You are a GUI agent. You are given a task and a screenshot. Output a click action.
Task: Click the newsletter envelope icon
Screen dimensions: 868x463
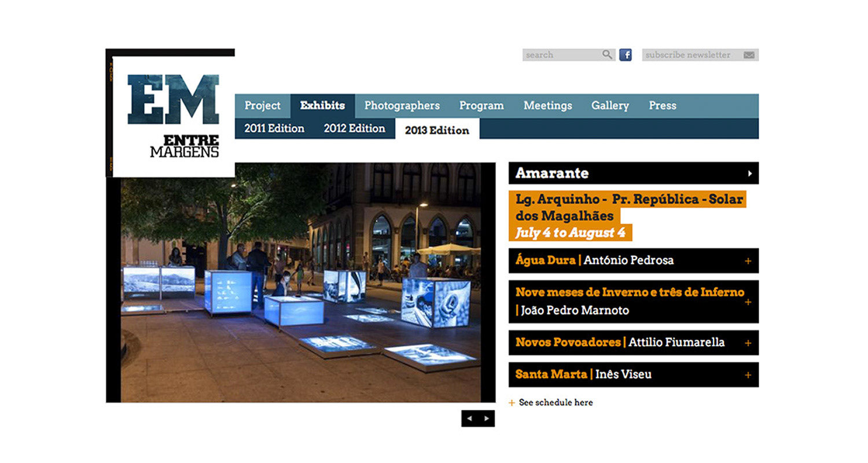tap(749, 55)
